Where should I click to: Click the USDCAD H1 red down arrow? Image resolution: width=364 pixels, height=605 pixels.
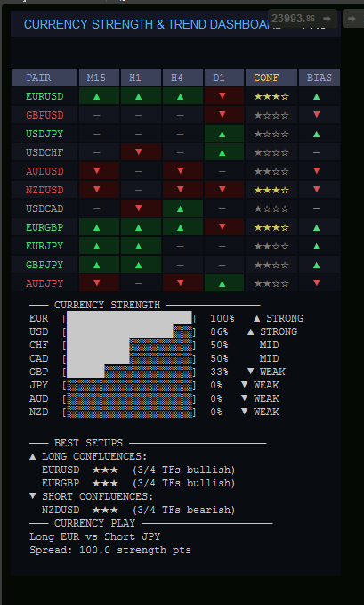coord(139,208)
